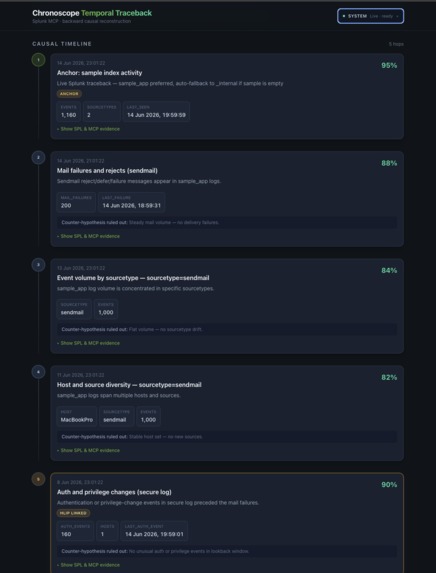Click the 95% confidence score
This screenshot has width=436, height=573.
(389, 65)
